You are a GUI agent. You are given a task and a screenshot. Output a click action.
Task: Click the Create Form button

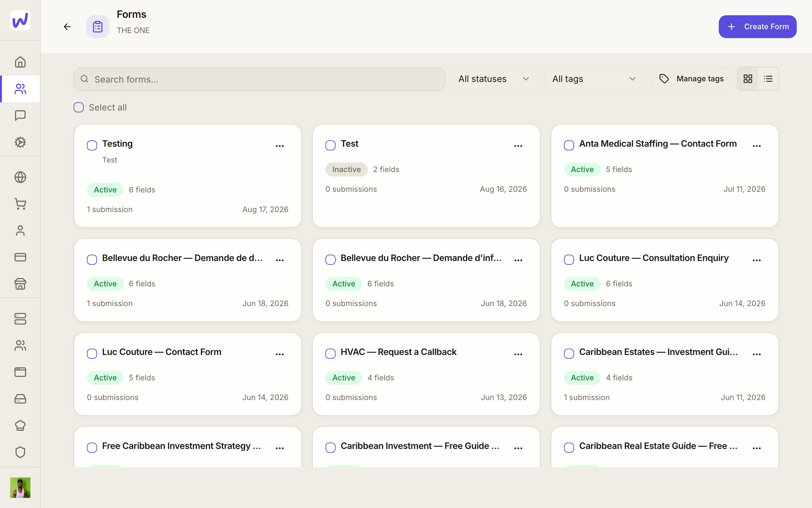[x=757, y=27]
